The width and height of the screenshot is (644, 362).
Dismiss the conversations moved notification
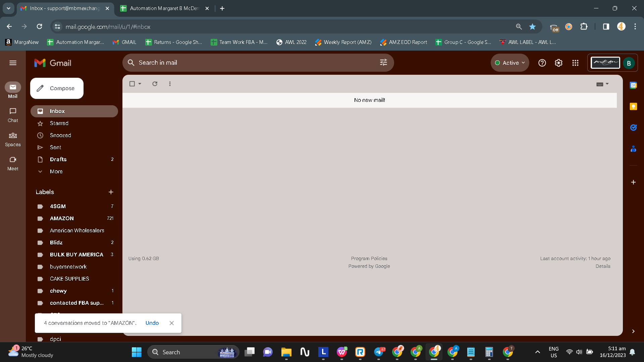point(172,323)
